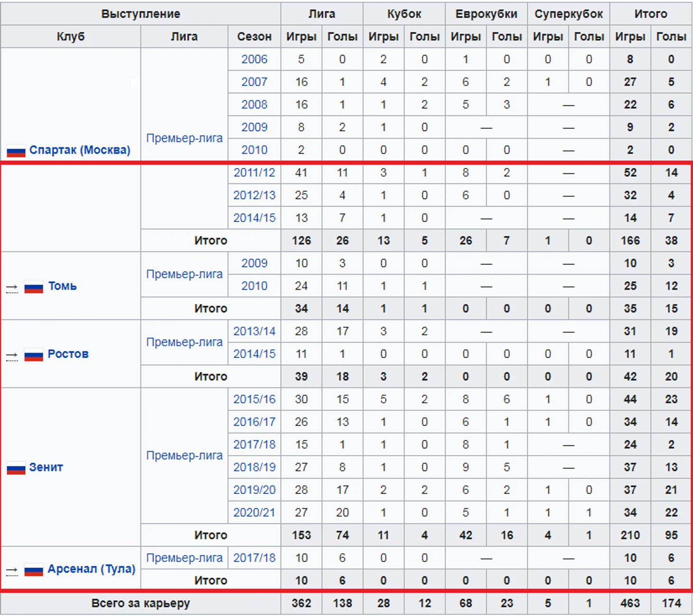The image size is (693, 616).
Task: Click the Итого label in Зенит section
Action: tap(211, 535)
